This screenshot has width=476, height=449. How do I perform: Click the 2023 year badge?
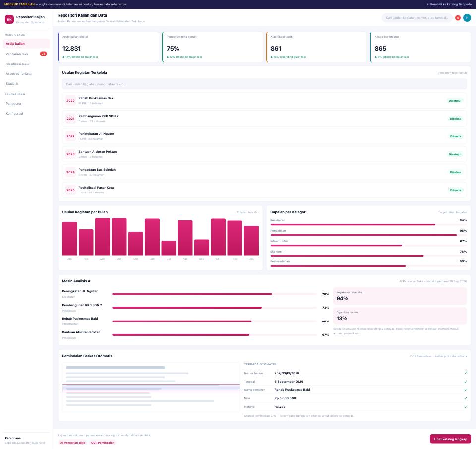click(x=71, y=154)
